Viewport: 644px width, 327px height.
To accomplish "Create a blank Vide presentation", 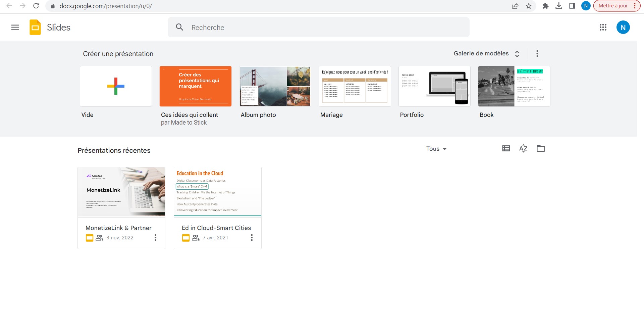I will tap(116, 86).
